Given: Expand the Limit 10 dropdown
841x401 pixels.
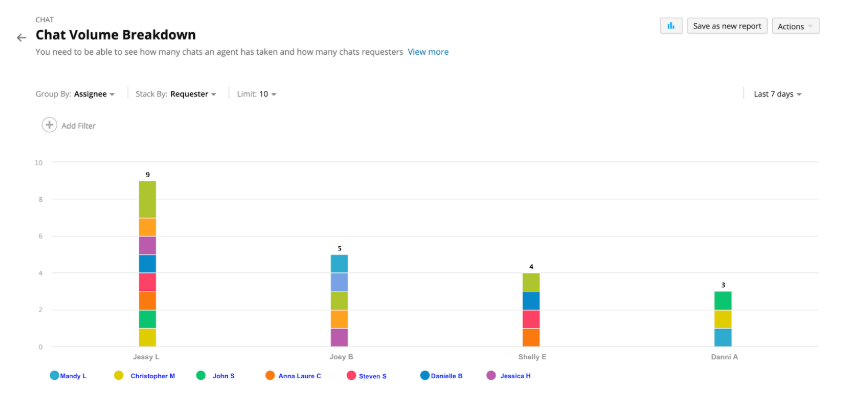Looking at the screenshot, I should [x=264, y=94].
